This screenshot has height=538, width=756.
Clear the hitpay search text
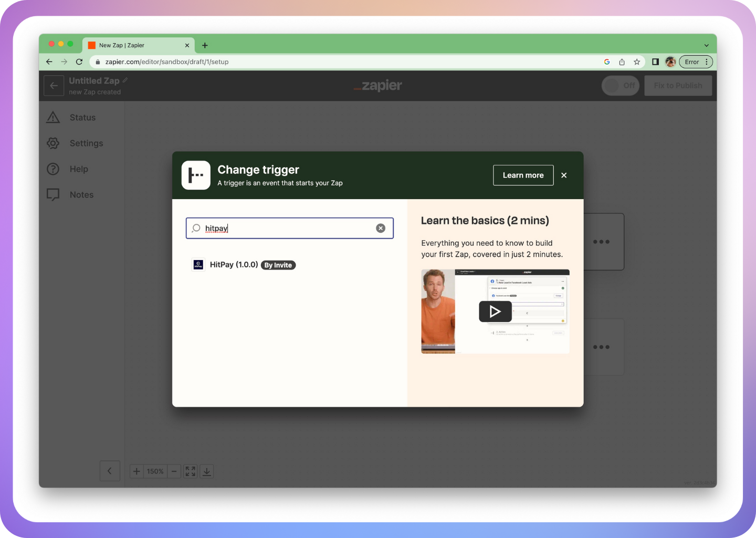tap(381, 228)
